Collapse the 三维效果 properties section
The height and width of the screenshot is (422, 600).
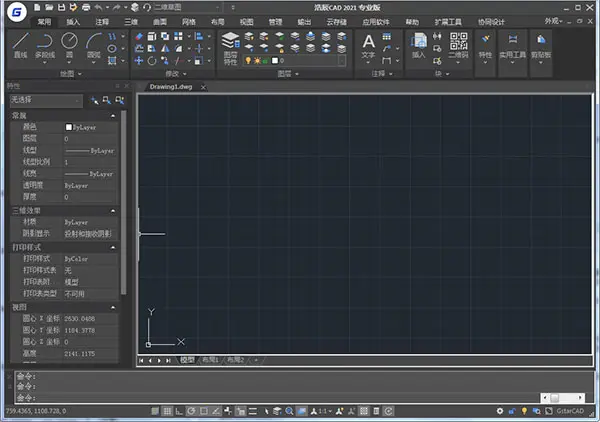pyautogui.click(x=113, y=211)
